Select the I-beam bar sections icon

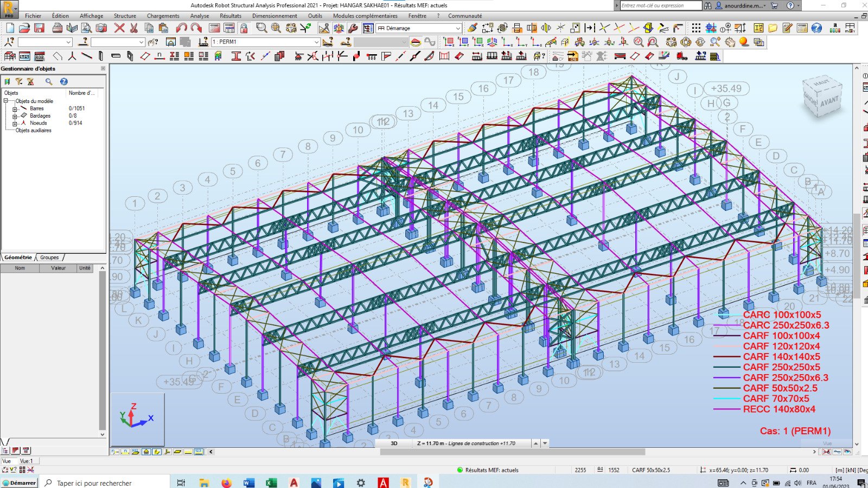[236, 56]
